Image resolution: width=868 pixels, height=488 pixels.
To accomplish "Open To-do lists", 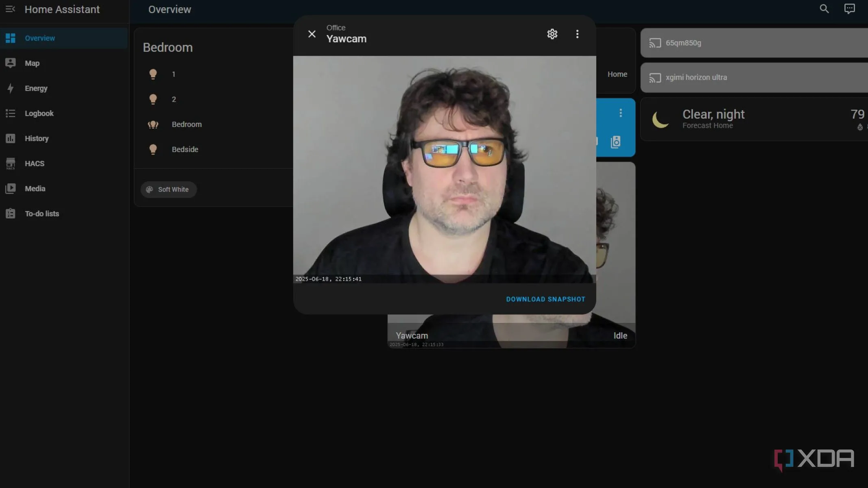I will point(64,214).
